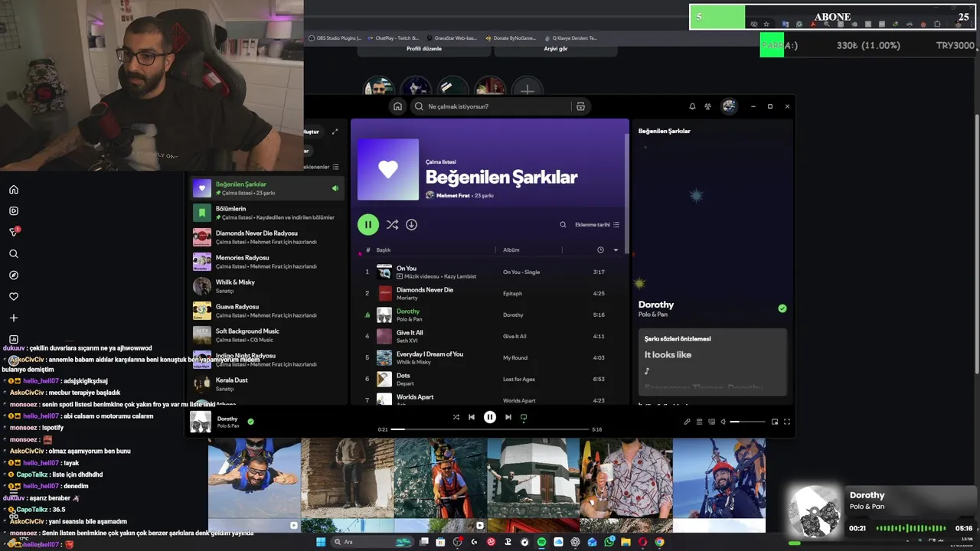Click the Windows taskbar search box
The width and height of the screenshot is (980, 551).
tap(371, 542)
